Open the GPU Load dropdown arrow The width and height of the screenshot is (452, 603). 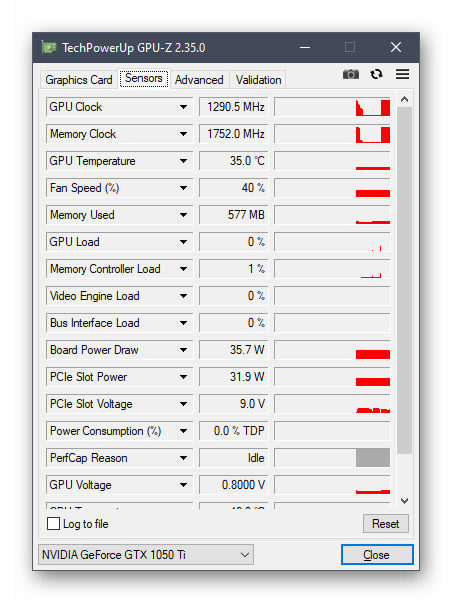click(x=183, y=242)
